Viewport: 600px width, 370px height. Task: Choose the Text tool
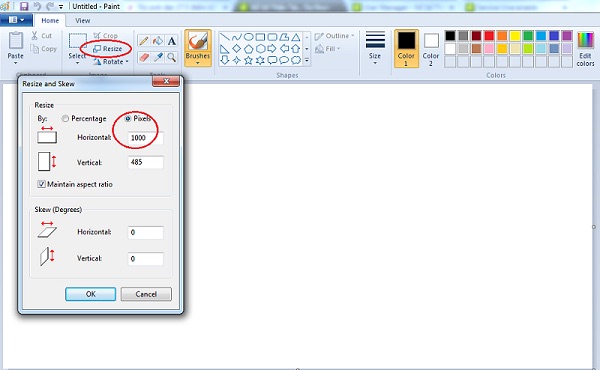pos(171,41)
